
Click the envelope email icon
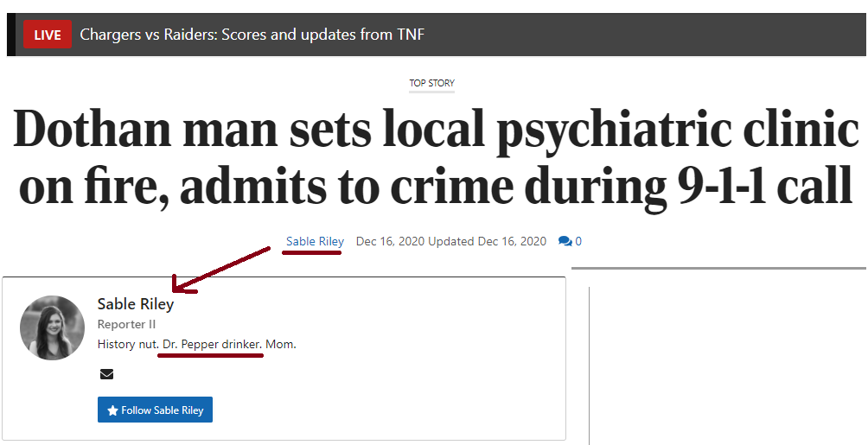click(107, 375)
